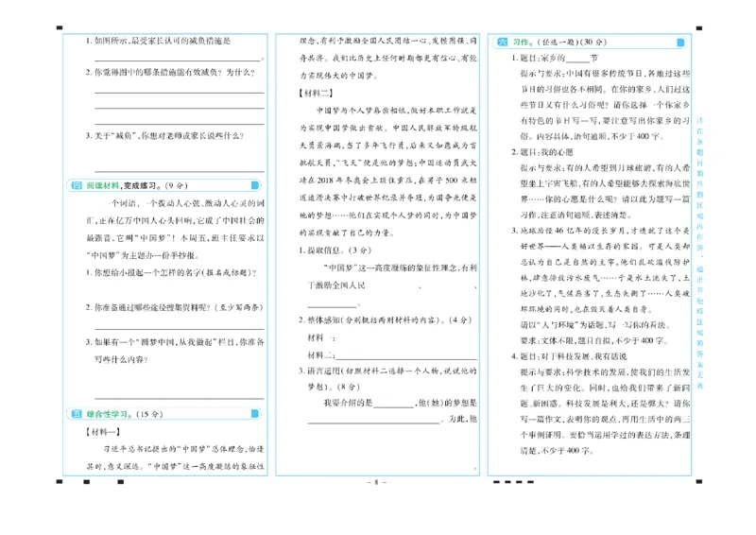The image size is (756, 535).
Task: Click the 六 number badge beside 习作
Action: [x=503, y=42]
